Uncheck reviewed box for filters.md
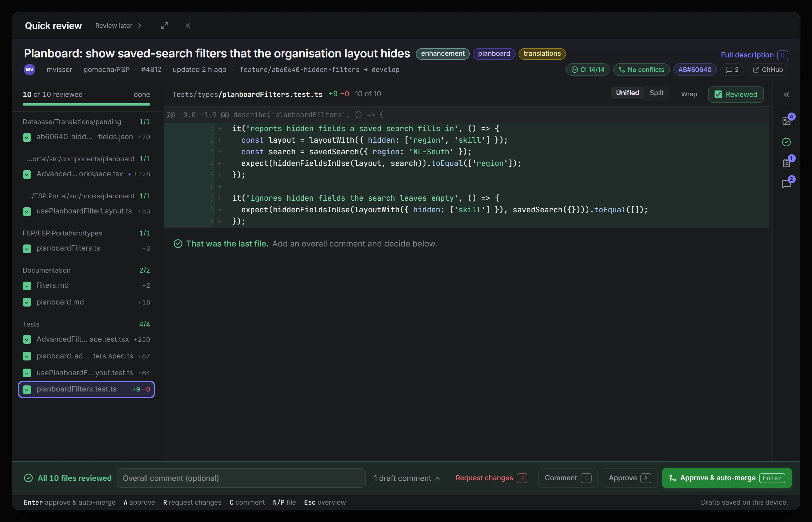Viewport: 812px width, 522px height. 27,286
